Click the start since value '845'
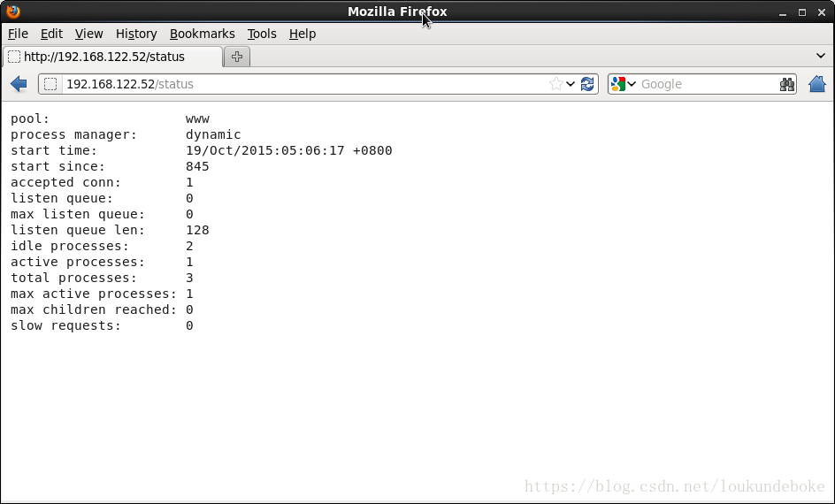The height and width of the screenshot is (504, 835). pyautogui.click(x=197, y=166)
